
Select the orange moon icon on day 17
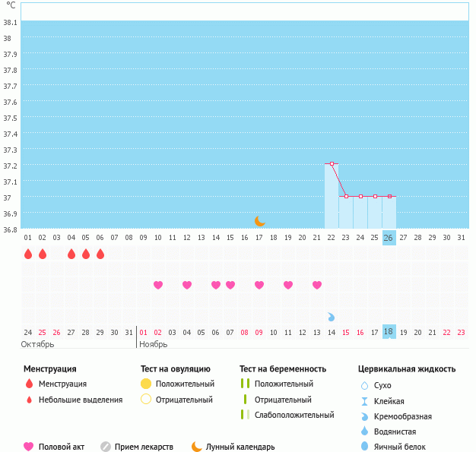point(259,221)
